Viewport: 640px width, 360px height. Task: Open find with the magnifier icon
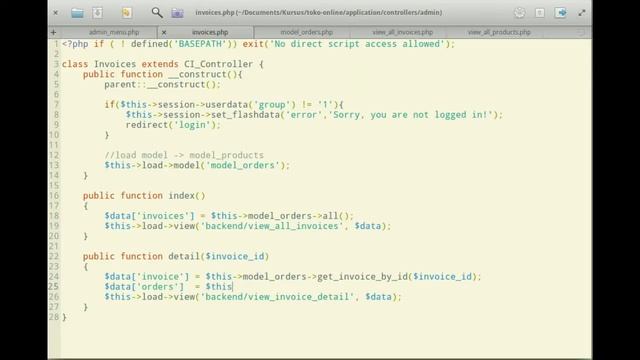pyautogui.click(x=157, y=13)
